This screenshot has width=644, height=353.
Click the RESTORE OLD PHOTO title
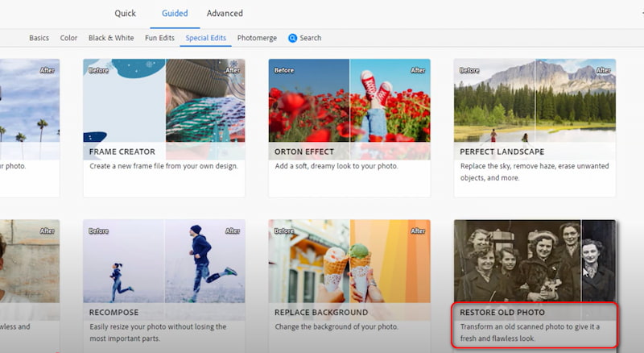(x=502, y=312)
